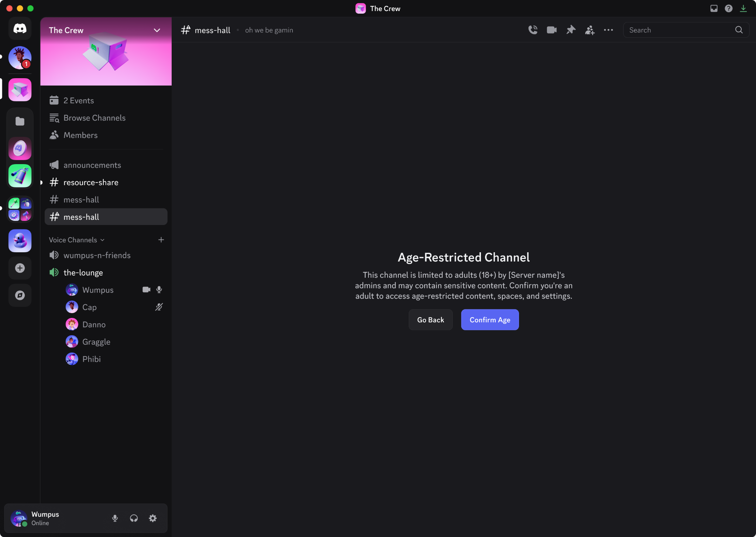Join wumpus-n-friends voice channel
Image resolution: width=756 pixels, height=537 pixels.
(x=106, y=255)
